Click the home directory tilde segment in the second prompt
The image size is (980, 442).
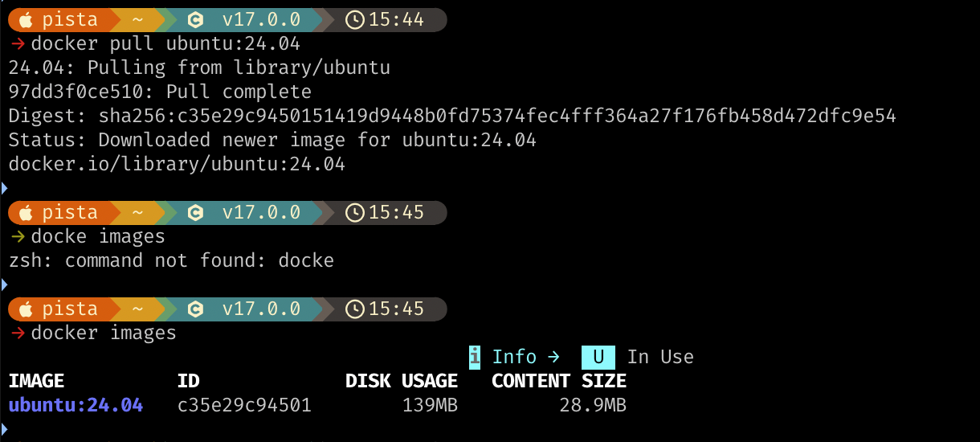pyautogui.click(x=137, y=213)
